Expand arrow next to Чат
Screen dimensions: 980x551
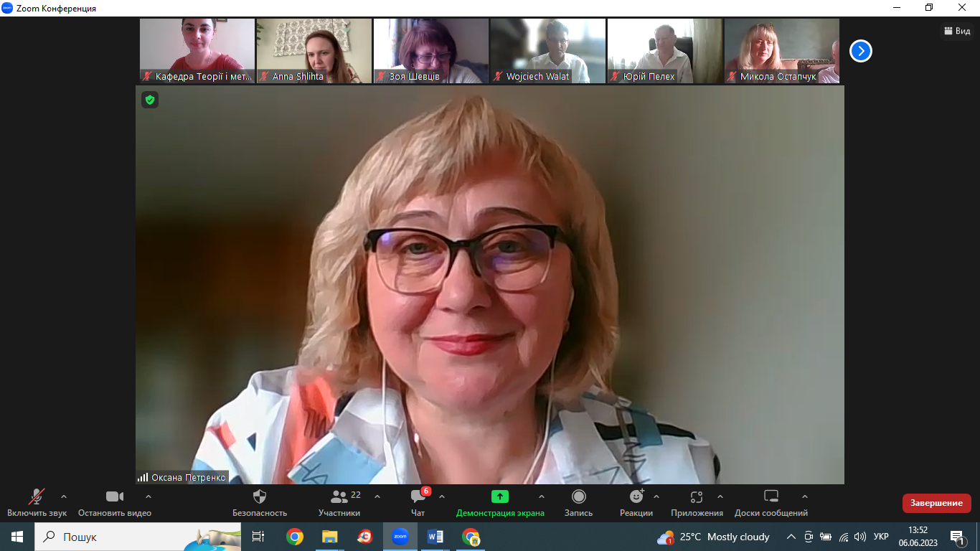pos(442,496)
